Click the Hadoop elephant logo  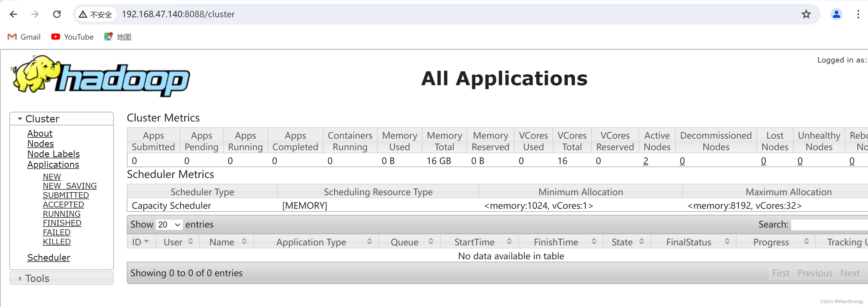[x=101, y=76]
